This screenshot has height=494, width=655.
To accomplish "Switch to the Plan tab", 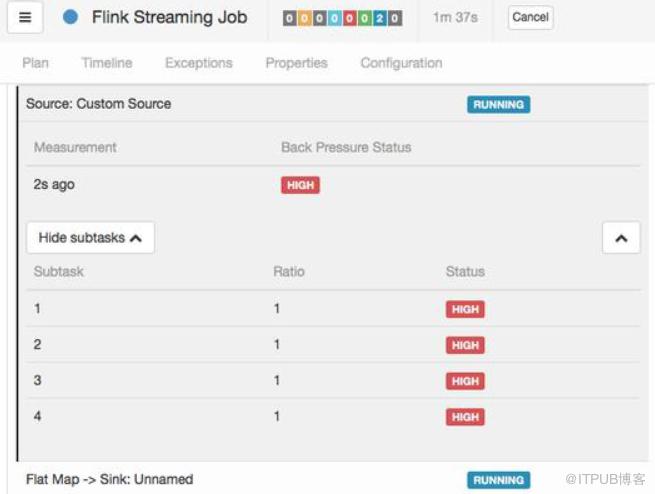I will click(35, 63).
